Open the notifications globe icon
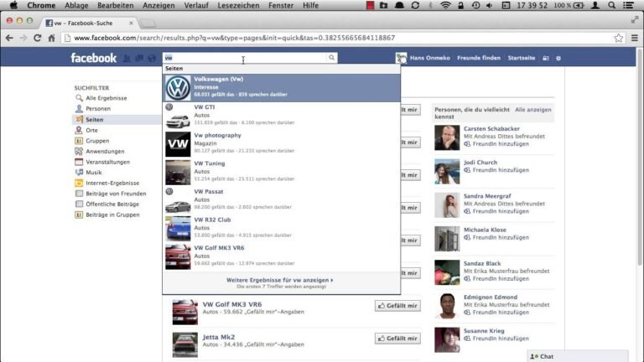The width and height of the screenshot is (644, 362). (x=151, y=59)
